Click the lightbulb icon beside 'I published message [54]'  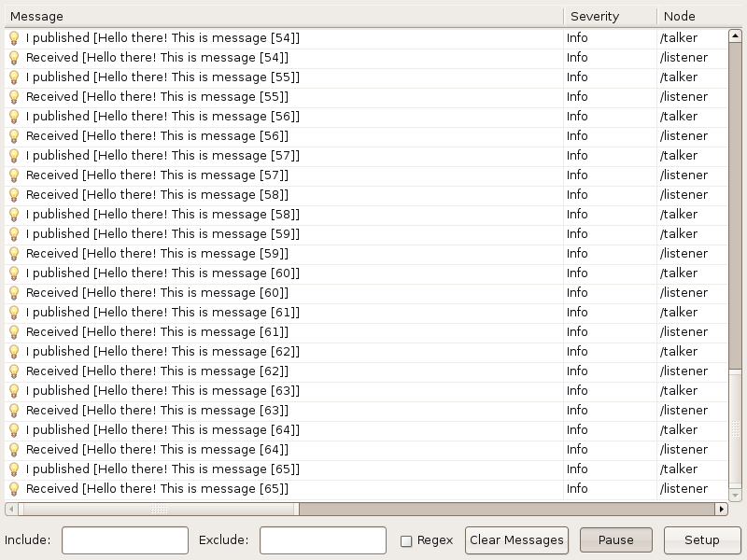(14, 38)
